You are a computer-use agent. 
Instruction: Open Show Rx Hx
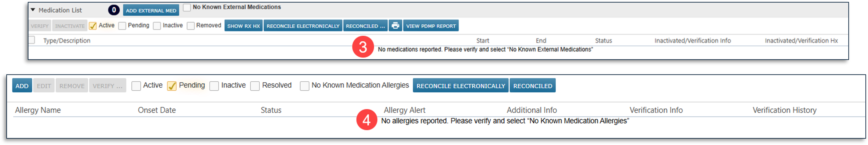[x=243, y=26]
